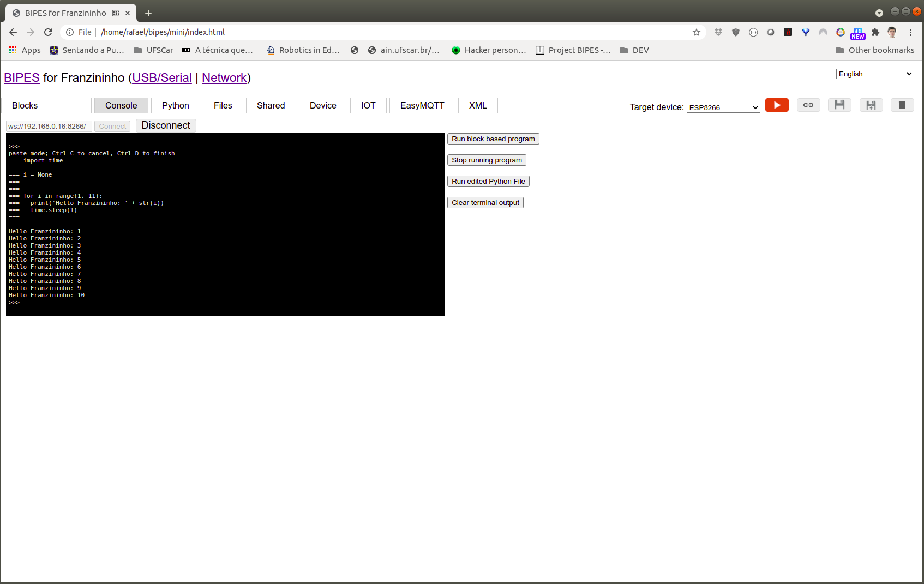The height and width of the screenshot is (584, 924).
Task: Click the trash delete icon
Action: click(x=902, y=105)
